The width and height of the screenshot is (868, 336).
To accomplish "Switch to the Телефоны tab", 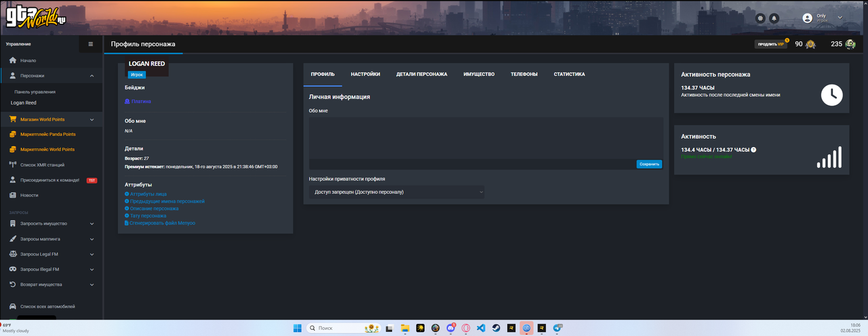I will coord(524,74).
